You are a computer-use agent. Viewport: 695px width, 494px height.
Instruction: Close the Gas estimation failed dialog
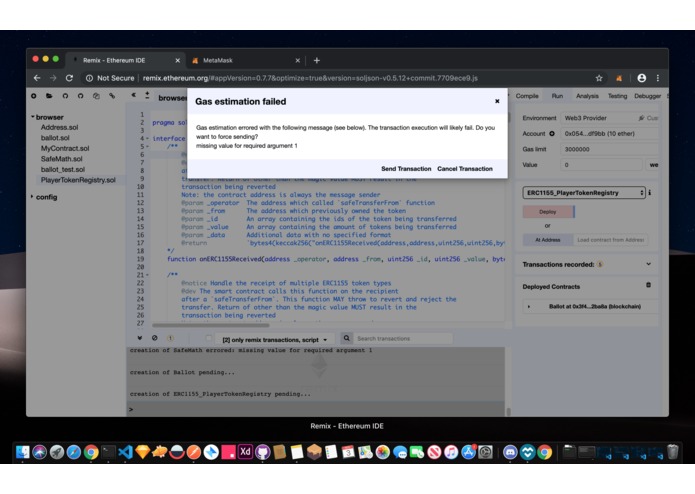[497, 101]
